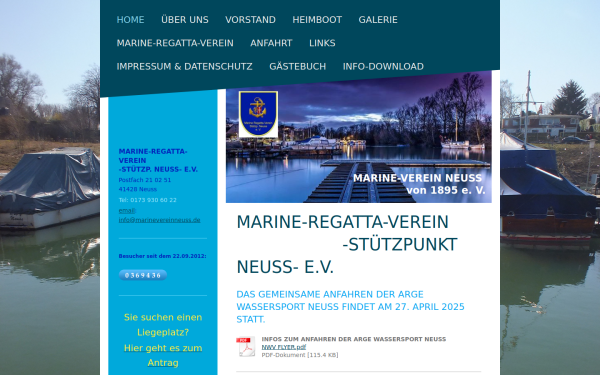600x375 pixels.
Task: Click the sidebar 'MARINE-REGATTA-VEREIN -STÜTZP. NEUSS- E.V.' heading
Action: point(158,160)
